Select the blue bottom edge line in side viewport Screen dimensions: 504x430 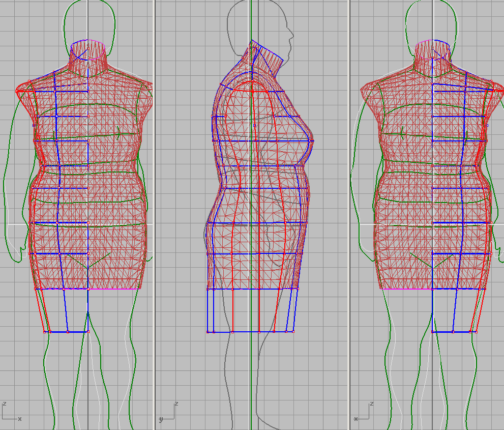click(250, 332)
